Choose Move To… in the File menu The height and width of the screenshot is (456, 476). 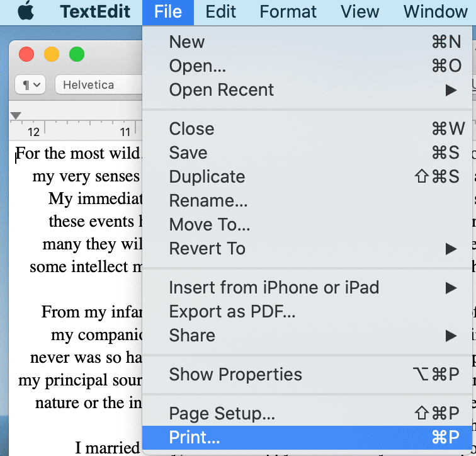[307, 225]
